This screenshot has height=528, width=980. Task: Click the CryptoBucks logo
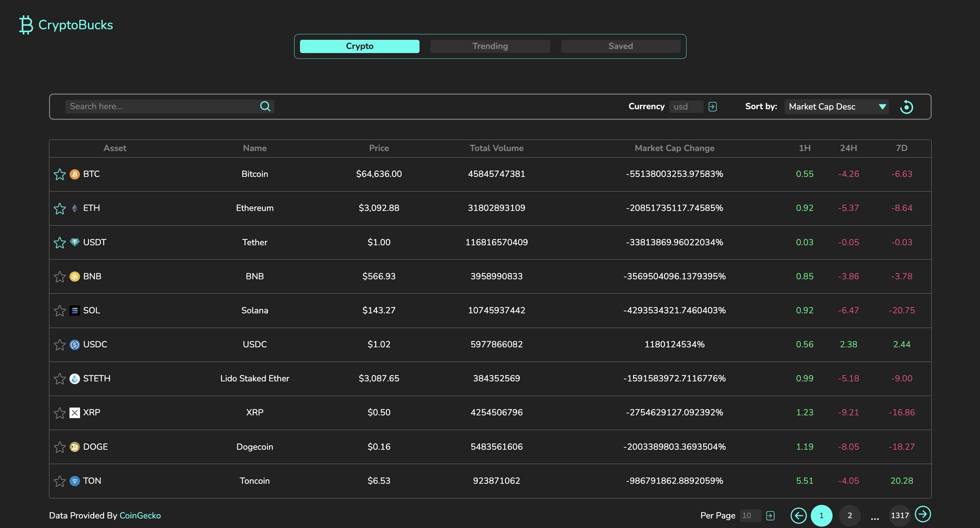pos(66,25)
